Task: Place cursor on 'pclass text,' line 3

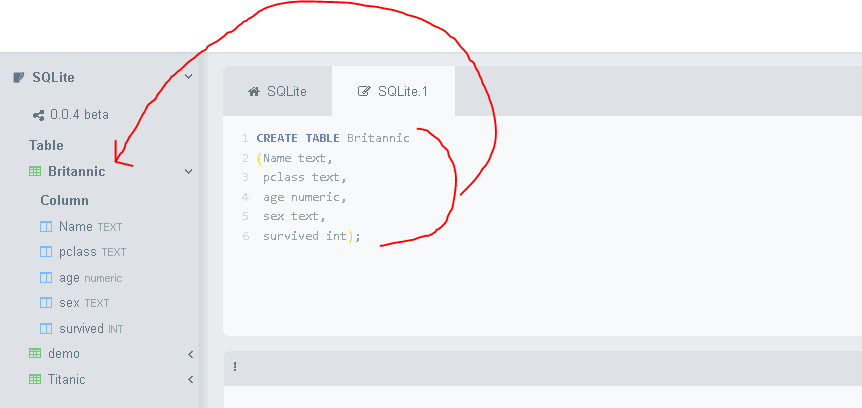Action: pos(305,178)
